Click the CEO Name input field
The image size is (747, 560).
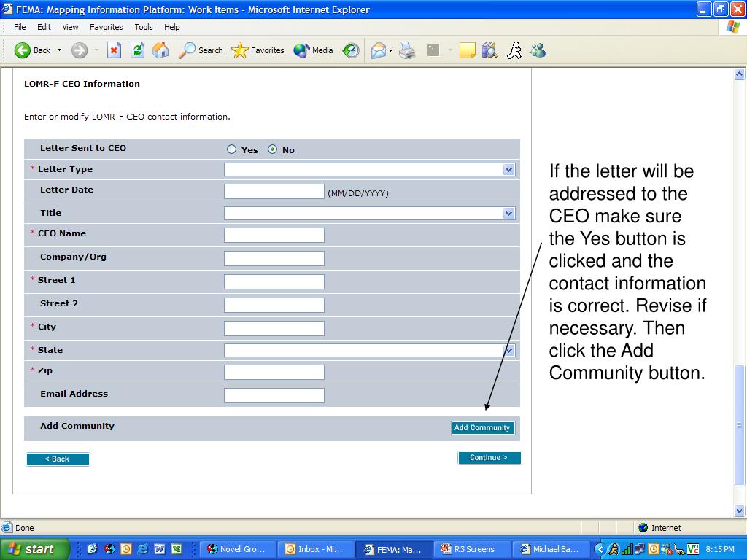(274, 235)
